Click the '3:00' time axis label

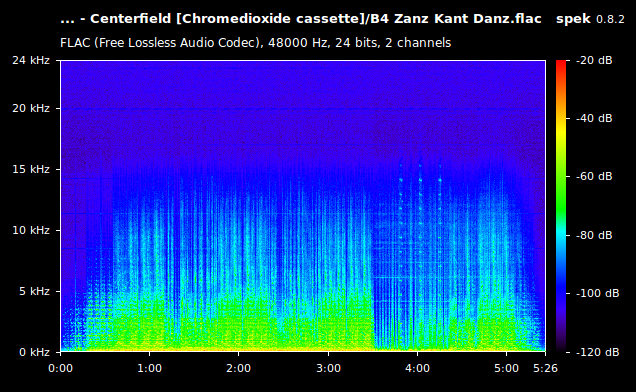[x=328, y=368]
